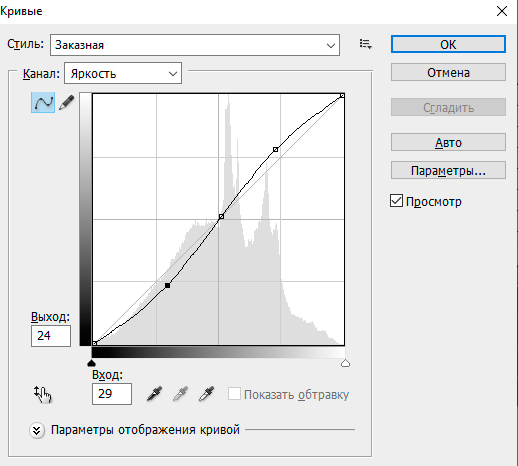Screen dimensions: 518x466
Task: Click the white point slider triangle
Action: coord(345,363)
